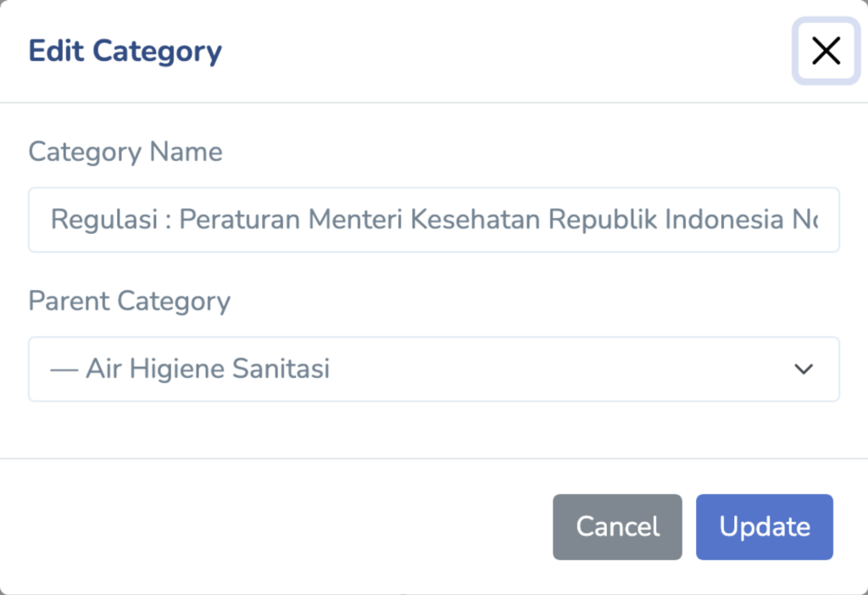Save the category by clicking Update
Viewport: 868px width, 595px height.
765,527
